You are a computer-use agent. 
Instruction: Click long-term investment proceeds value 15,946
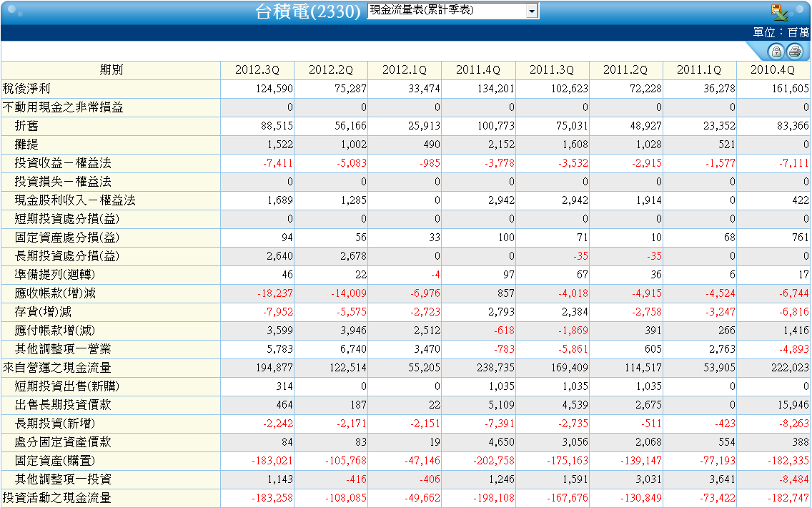point(793,406)
